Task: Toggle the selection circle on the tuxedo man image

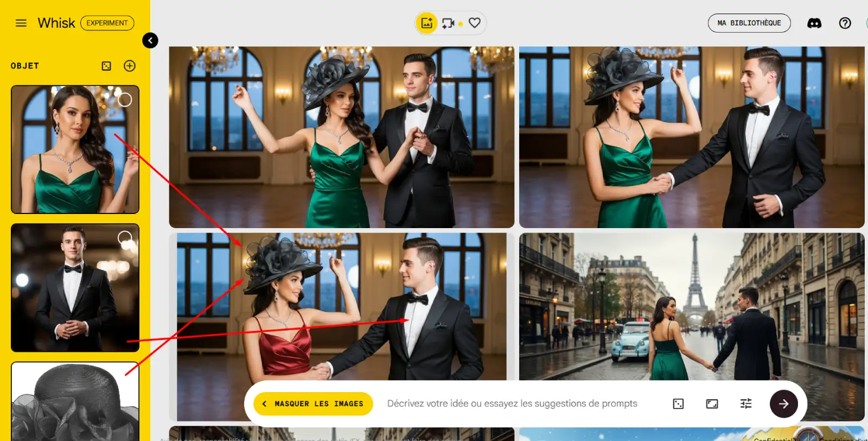Action: click(125, 238)
